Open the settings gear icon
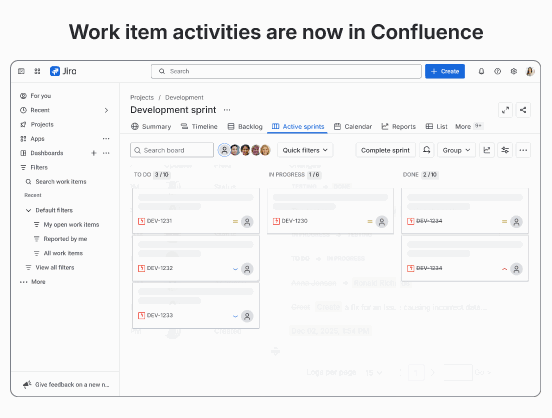552x418 pixels. point(514,71)
